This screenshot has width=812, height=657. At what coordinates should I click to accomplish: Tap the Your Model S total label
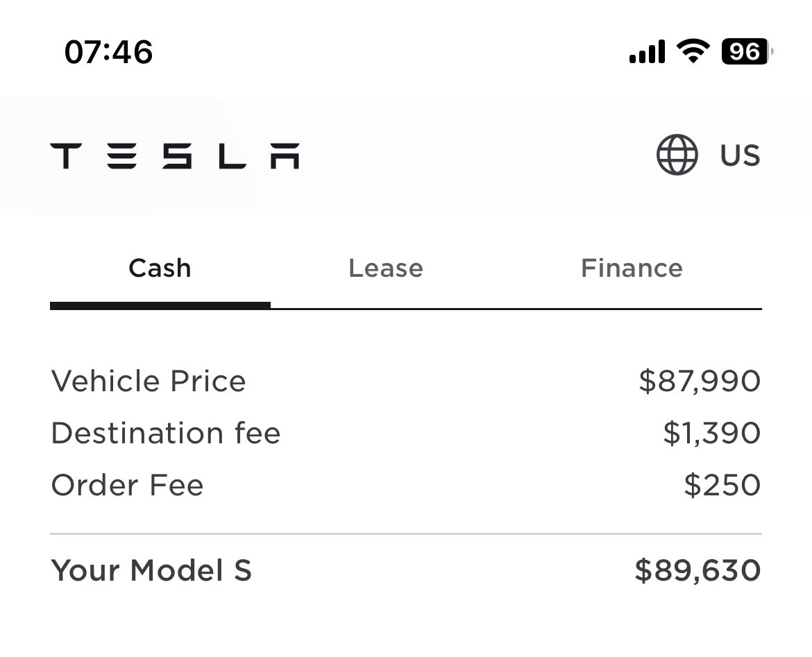point(151,570)
